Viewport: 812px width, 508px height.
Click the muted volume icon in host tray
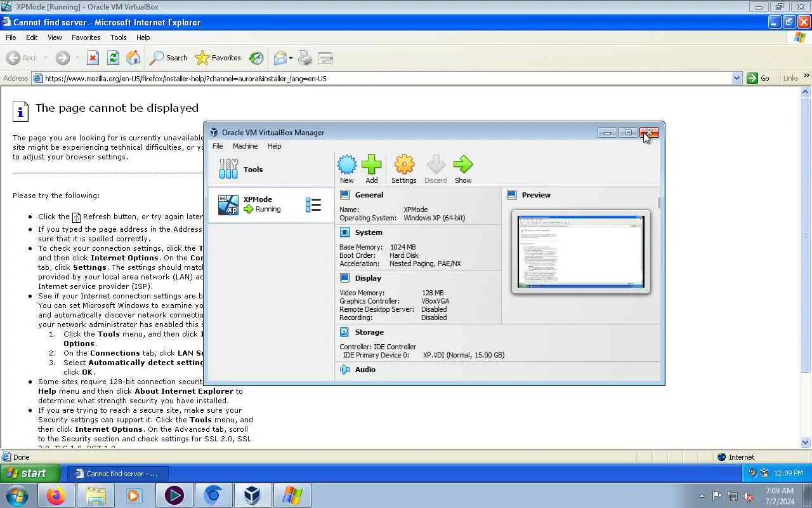click(749, 496)
